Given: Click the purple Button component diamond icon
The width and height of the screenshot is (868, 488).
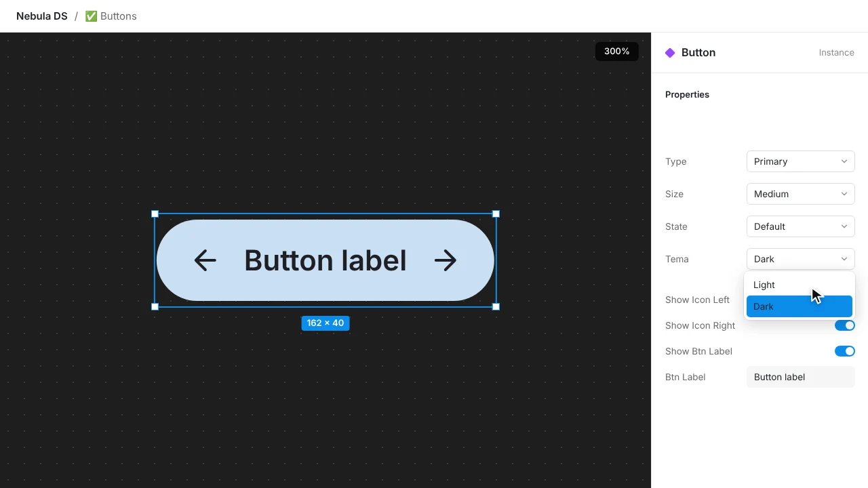Looking at the screenshot, I should [670, 53].
